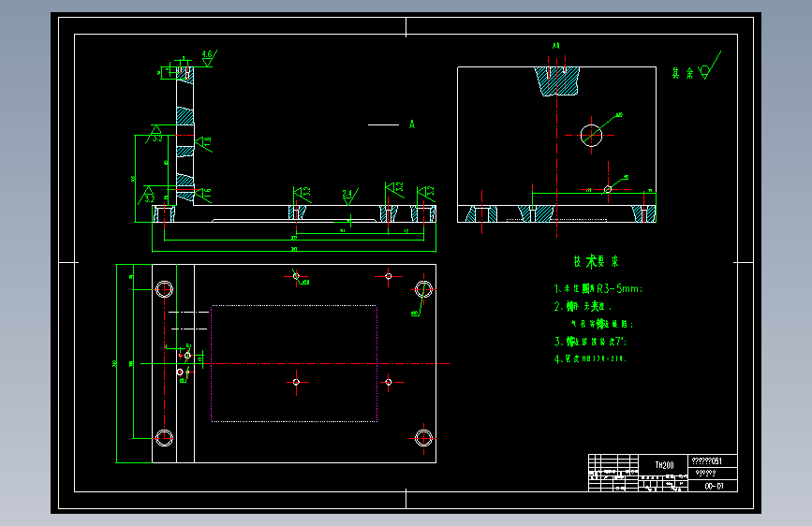Select the large circle in the right side view
The height and width of the screenshot is (526, 812).
pyautogui.click(x=591, y=136)
